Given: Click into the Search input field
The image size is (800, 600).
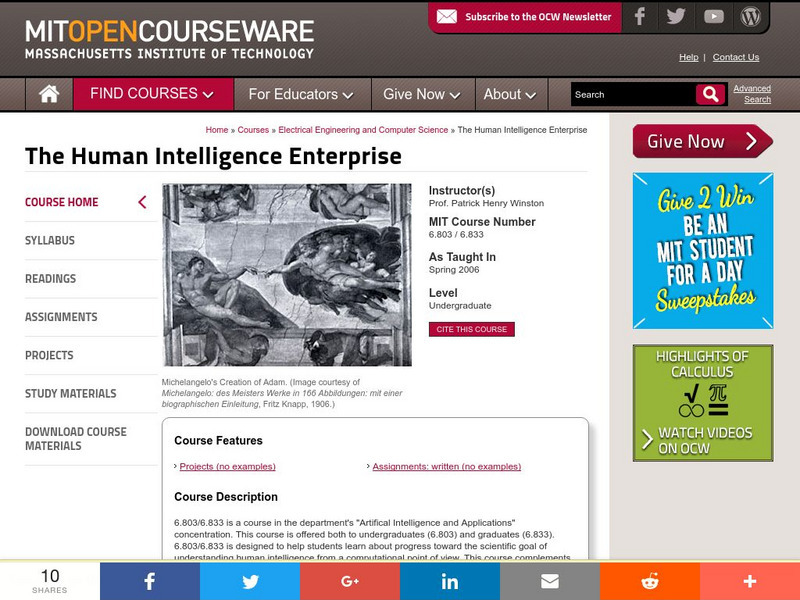Looking at the screenshot, I should click(633, 94).
